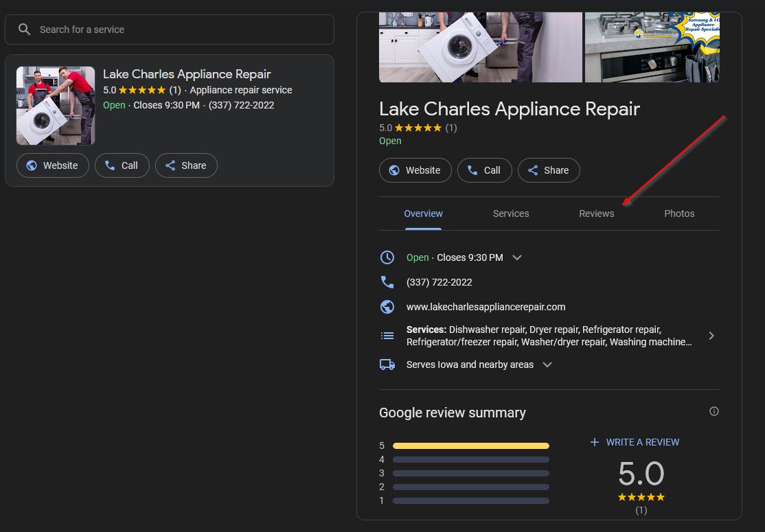This screenshot has width=765, height=532.
Task: Open washer repair photo in detail panel
Action: pos(481,47)
